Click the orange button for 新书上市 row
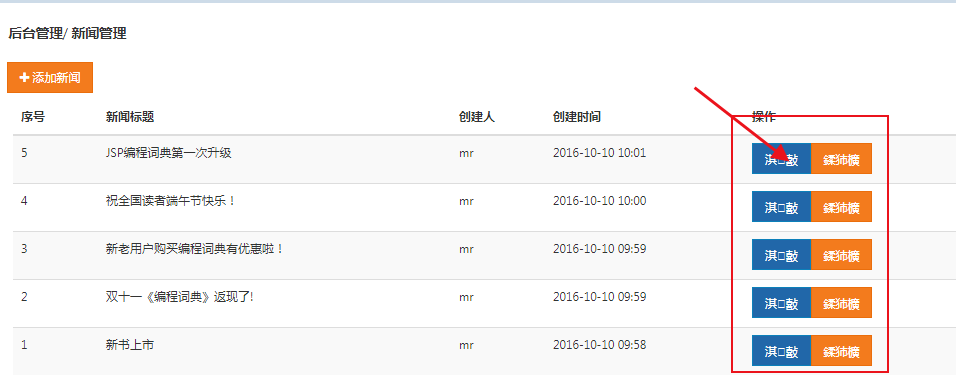956x376 pixels. pyautogui.click(x=841, y=350)
